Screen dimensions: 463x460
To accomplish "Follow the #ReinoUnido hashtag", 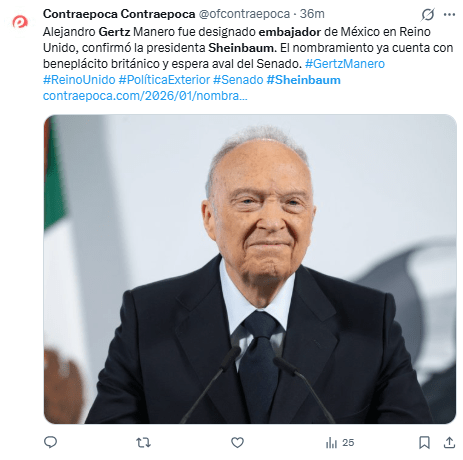I will point(79,80).
